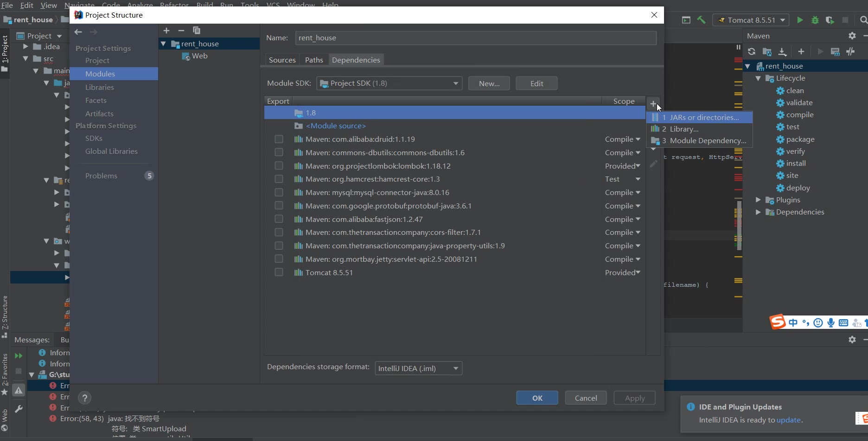Click the rerun arrows in Messages panel

19,356
